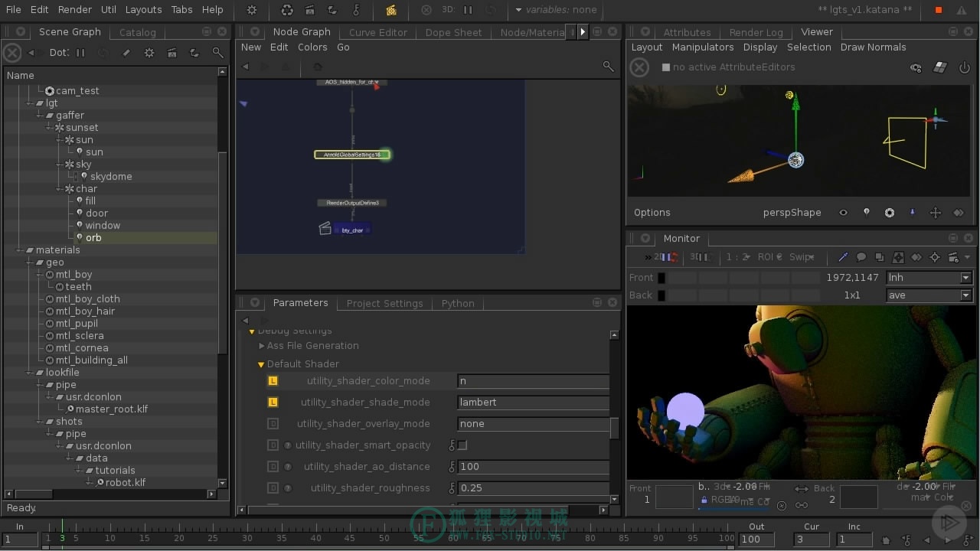
Task: Click the perspShape camera label
Action: tap(792, 213)
